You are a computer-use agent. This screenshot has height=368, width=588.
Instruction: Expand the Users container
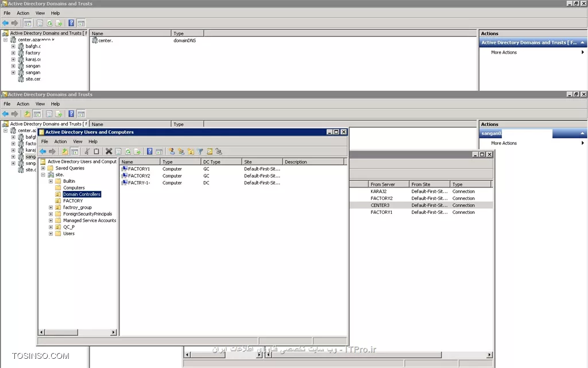point(51,233)
